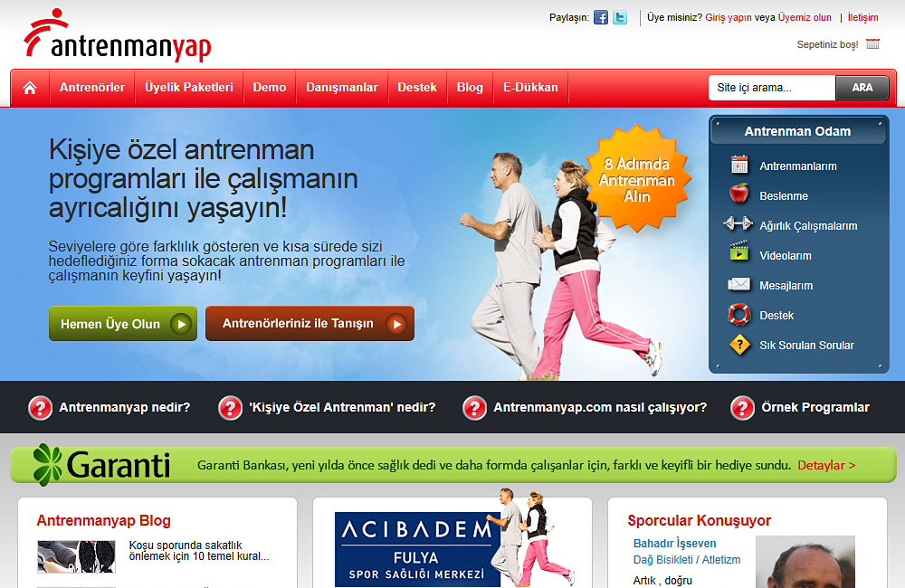Click the question icon beside Örnek Programlar
The width and height of the screenshot is (905, 588).
click(x=742, y=408)
